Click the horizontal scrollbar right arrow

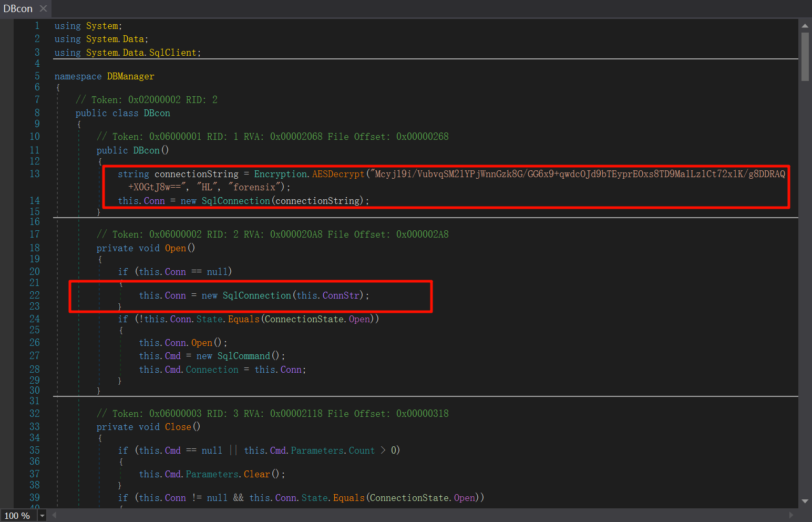point(792,515)
